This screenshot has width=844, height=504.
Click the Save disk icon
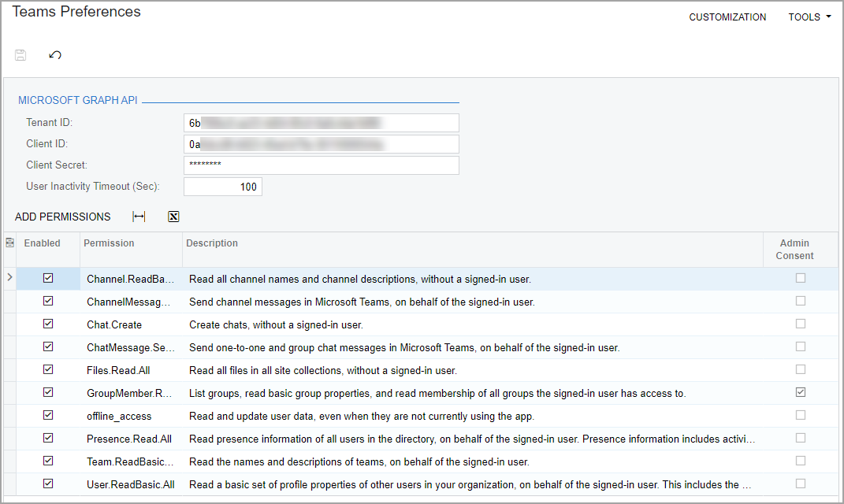(21, 55)
